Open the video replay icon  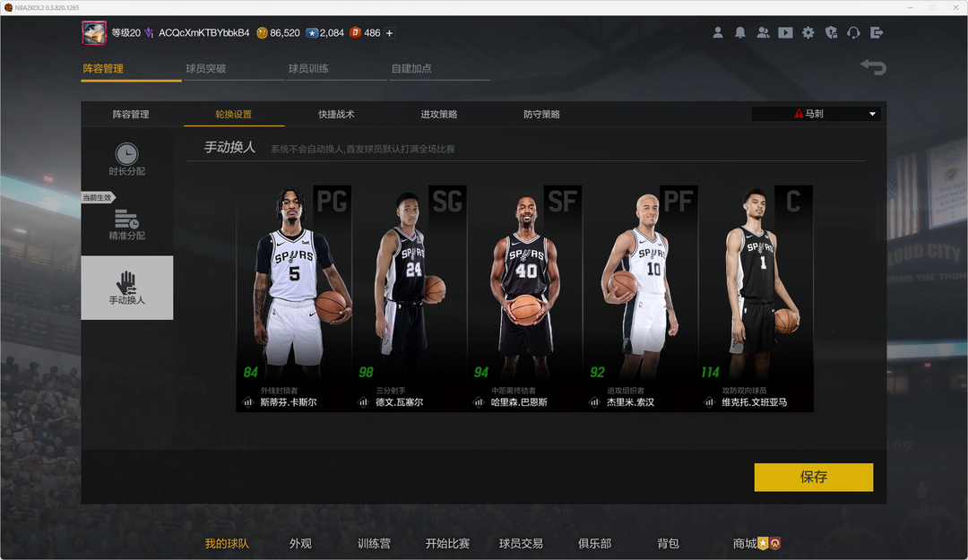pos(785,33)
